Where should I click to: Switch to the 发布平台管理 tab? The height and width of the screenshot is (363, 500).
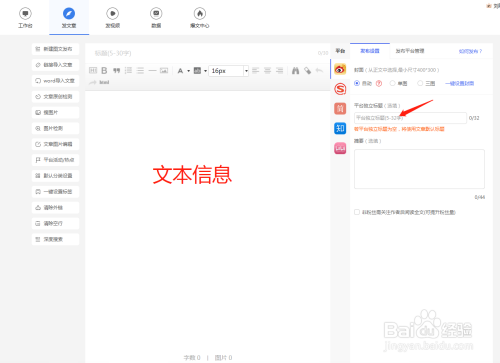click(x=410, y=51)
